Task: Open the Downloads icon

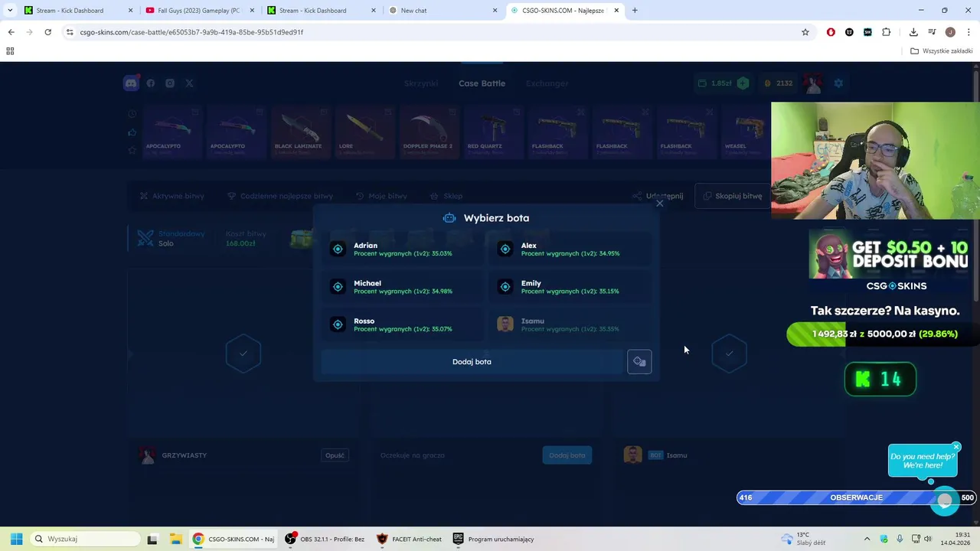Action: pyautogui.click(x=913, y=32)
